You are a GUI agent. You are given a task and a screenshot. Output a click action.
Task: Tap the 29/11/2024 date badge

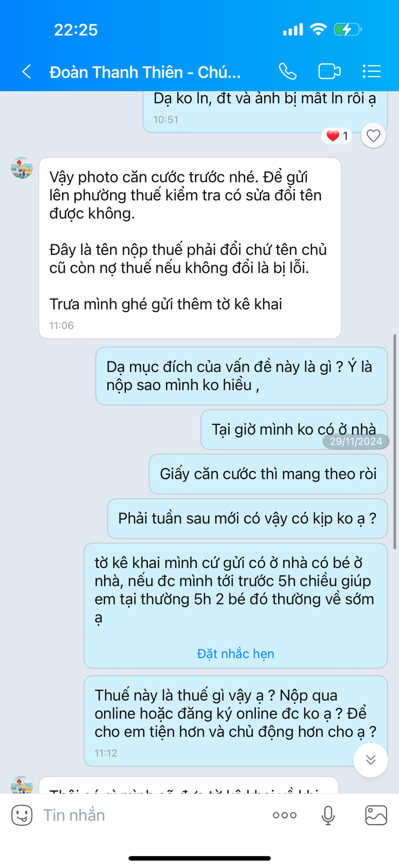(356, 442)
